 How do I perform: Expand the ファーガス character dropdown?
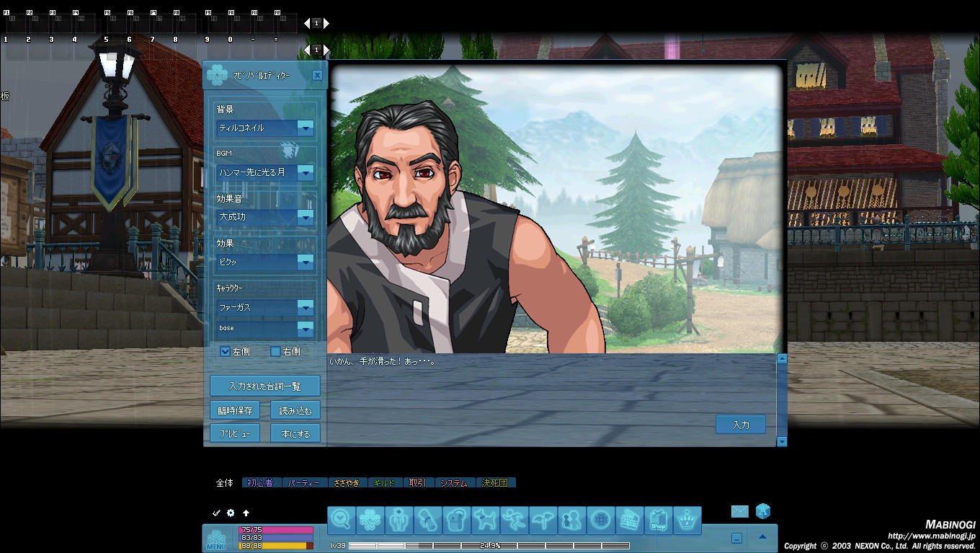[x=306, y=307]
